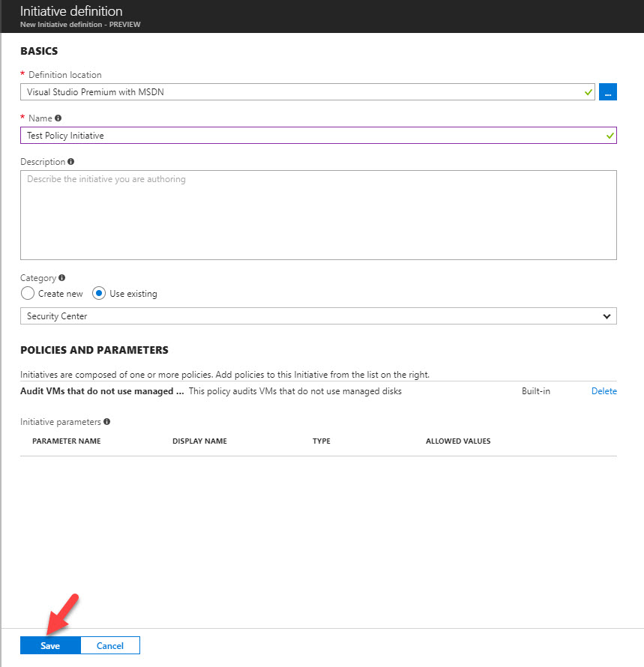The width and height of the screenshot is (644, 667).
Task: Click into the Description text area
Action: click(x=319, y=215)
